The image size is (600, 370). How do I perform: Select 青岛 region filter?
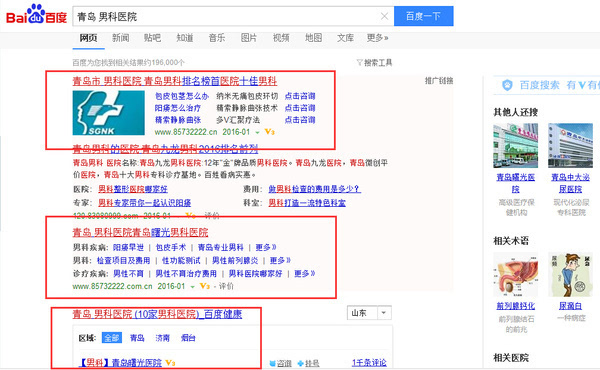[x=137, y=338]
